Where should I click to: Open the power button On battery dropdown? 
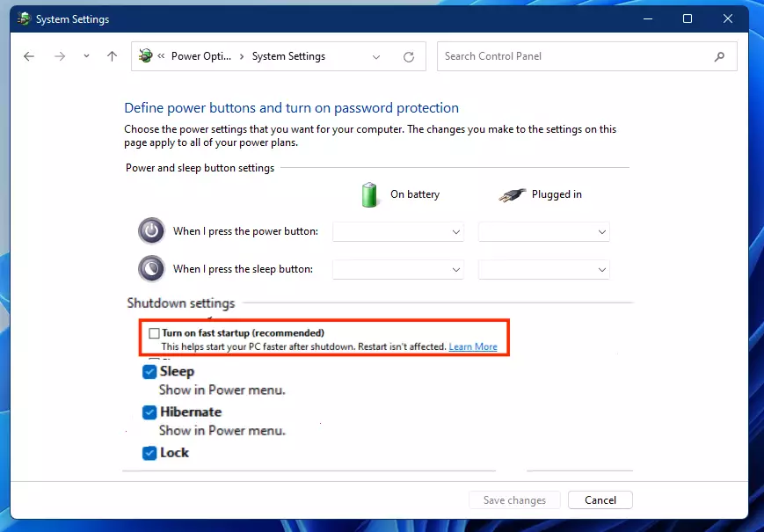tap(398, 232)
